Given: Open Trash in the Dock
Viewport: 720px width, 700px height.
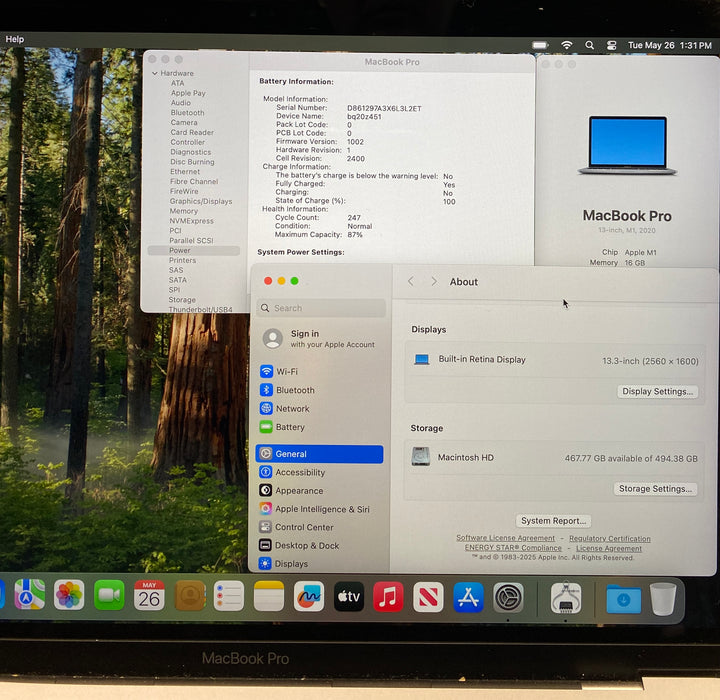Looking at the screenshot, I should tap(663, 599).
